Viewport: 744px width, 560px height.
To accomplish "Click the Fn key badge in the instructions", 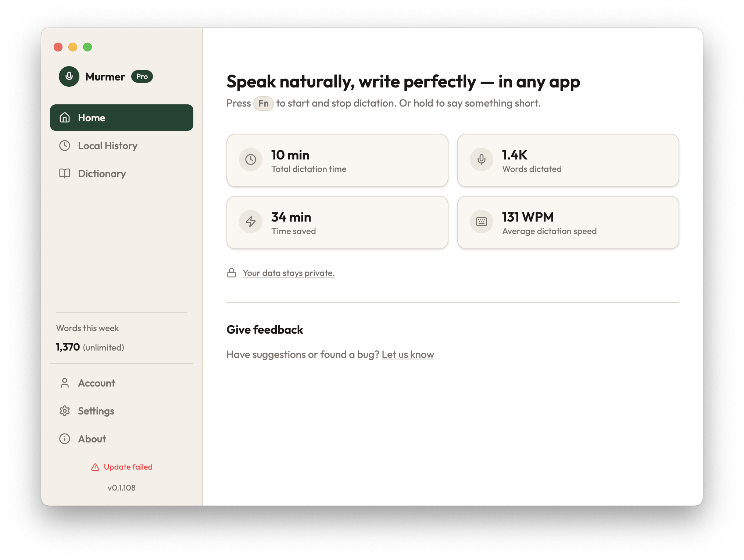I will click(x=263, y=103).
